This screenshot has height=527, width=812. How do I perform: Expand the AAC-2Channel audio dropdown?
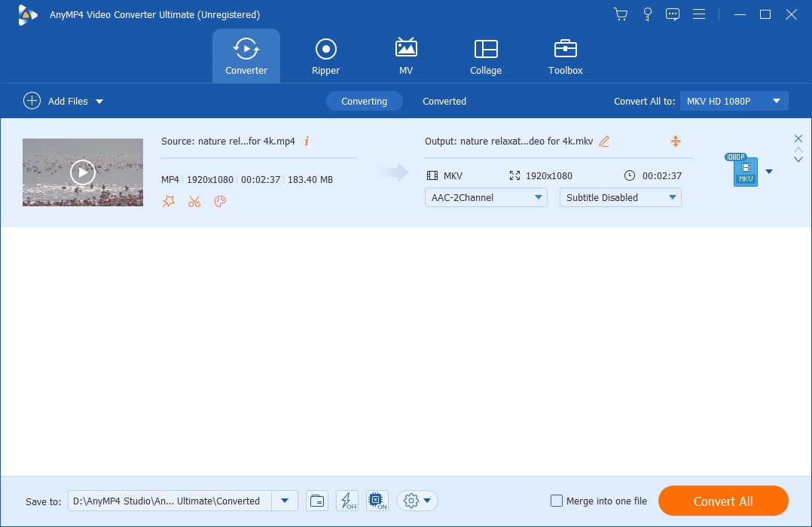(486, 197)
